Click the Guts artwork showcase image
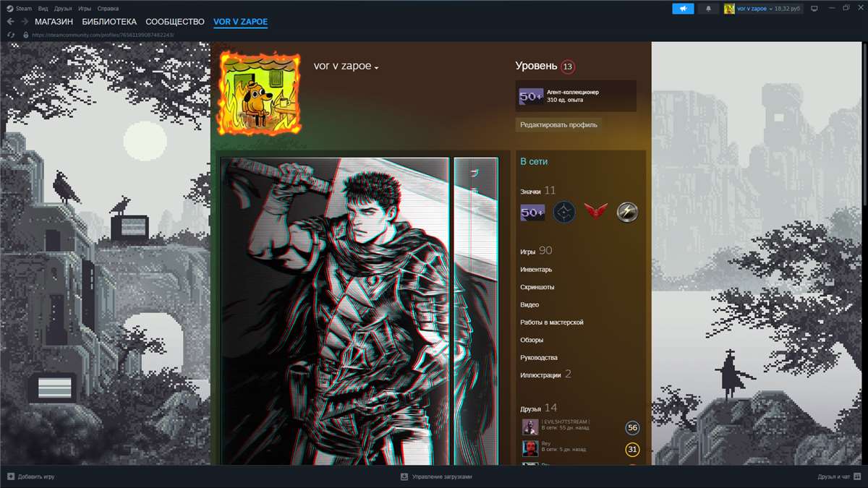Image resolution: width=868 pixels, height=488 pixels. 335,311
